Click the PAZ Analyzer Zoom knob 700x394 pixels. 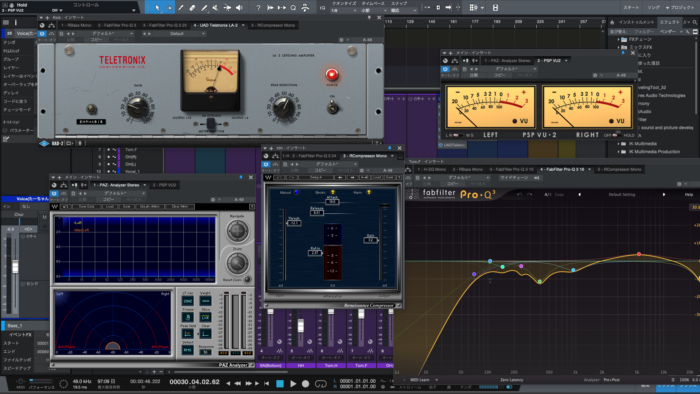click(237, 262)
